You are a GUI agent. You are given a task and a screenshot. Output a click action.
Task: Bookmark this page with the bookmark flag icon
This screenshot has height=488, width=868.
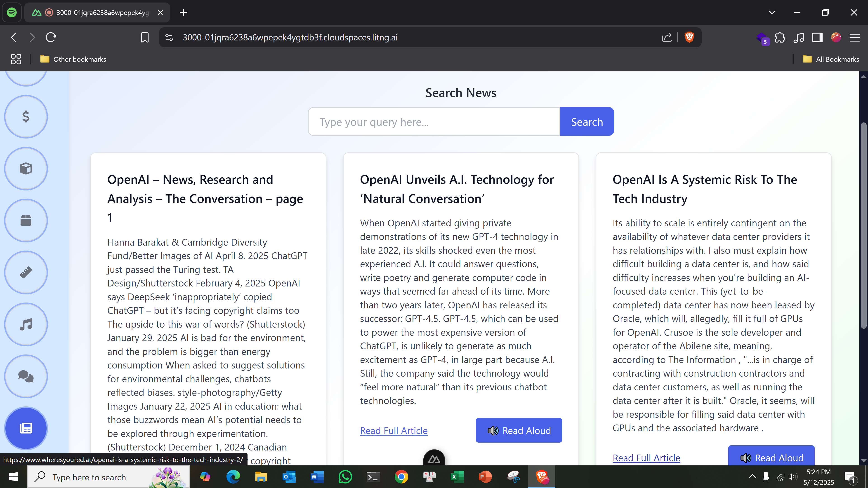coord(145,37)
